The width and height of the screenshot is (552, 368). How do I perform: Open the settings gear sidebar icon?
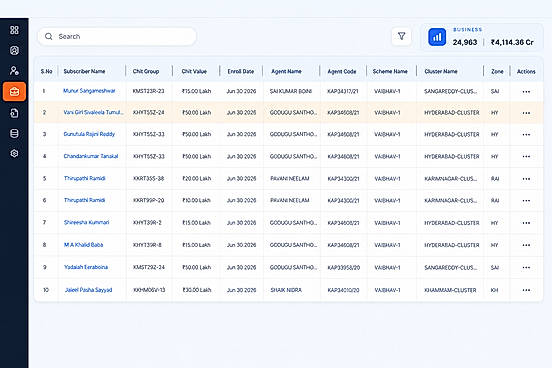point(14,154)
